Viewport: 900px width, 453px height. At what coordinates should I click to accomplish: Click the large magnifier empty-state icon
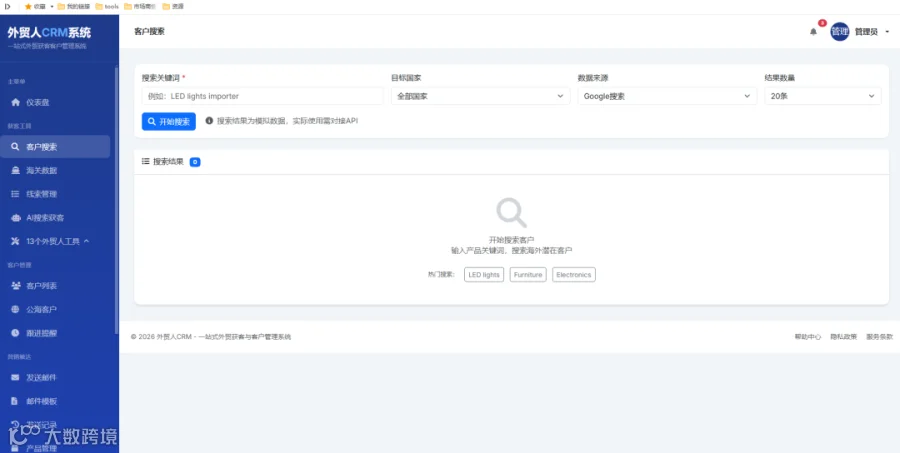point(511,213)
